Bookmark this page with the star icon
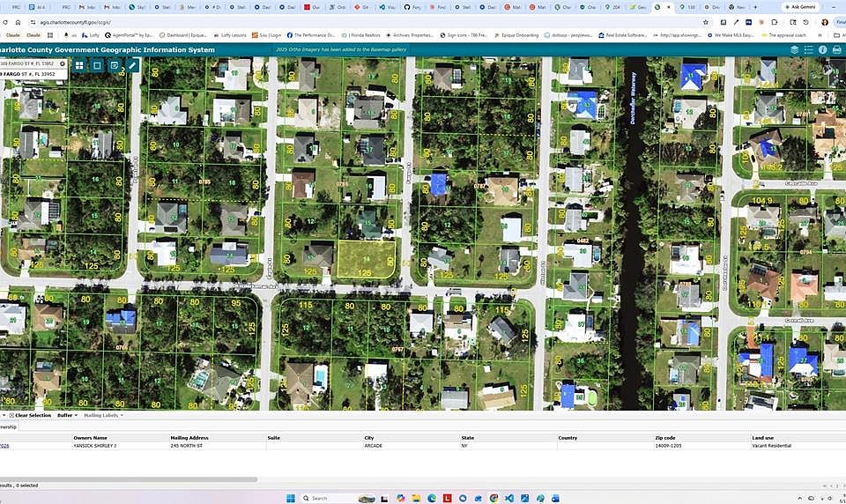The height and width of the screenshot is (504, 846). coord(706,22)
